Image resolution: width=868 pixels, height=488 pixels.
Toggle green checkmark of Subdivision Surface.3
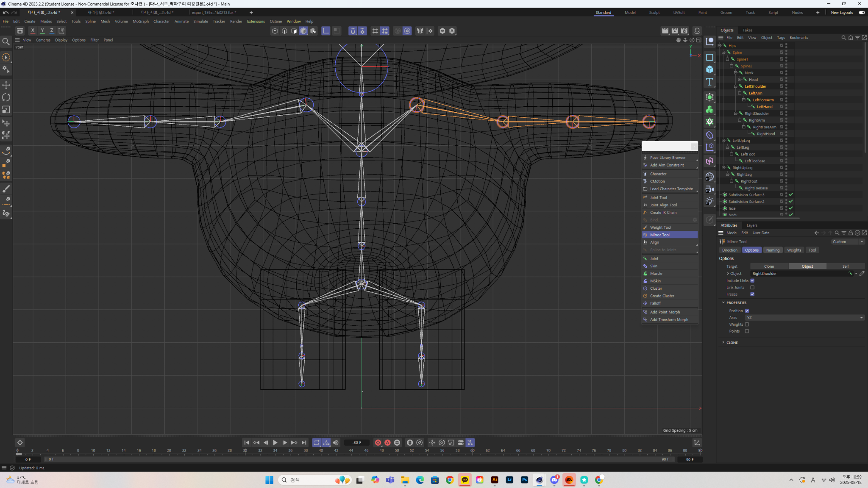click(791, 195)
